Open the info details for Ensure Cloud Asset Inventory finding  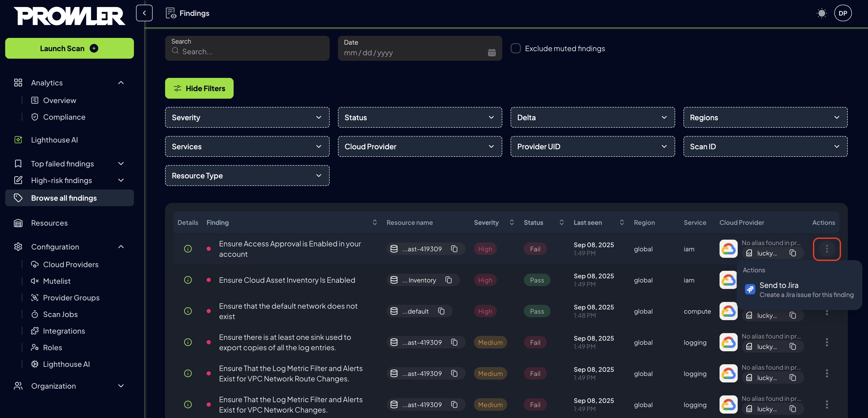(188, 280)
